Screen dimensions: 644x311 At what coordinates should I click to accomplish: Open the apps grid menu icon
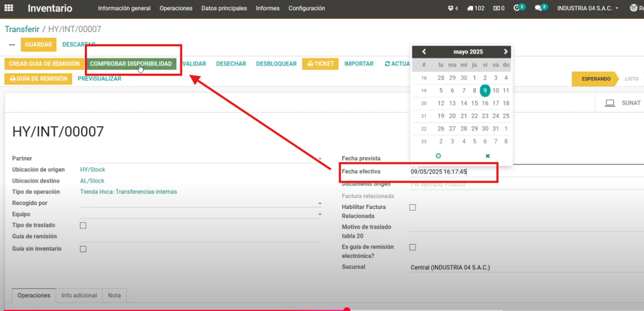tap(9, 9)
